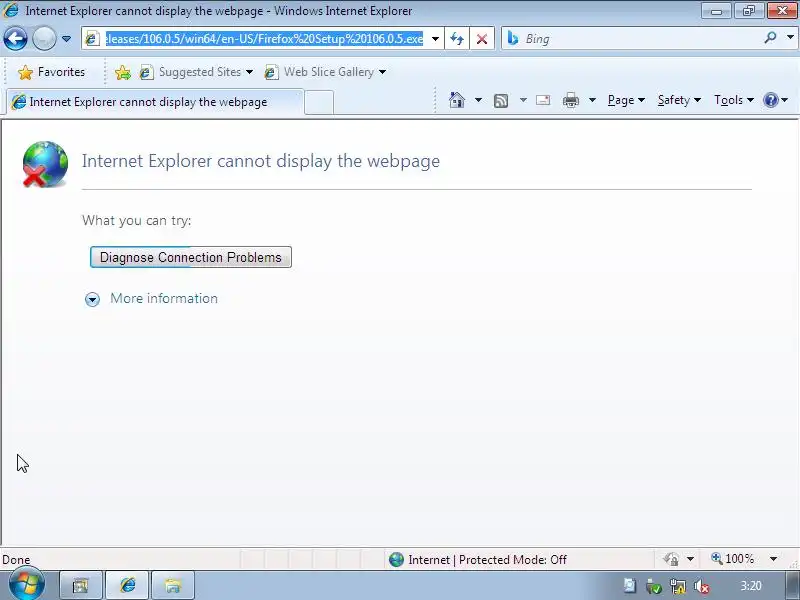Screen dimensions: 800x600
Task: Click the page icon in address bar
Action: [x=92, y=39]
